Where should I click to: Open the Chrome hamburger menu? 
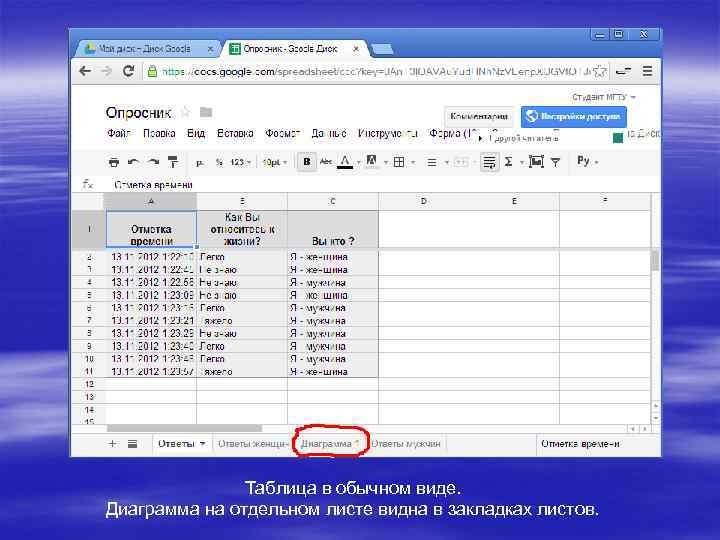click(647, 71)
